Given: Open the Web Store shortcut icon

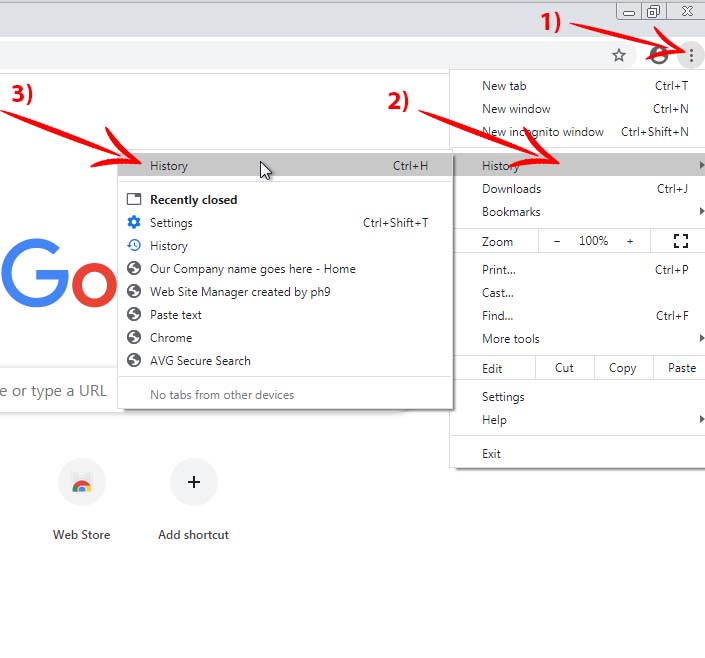Looking at the screenshot, I should pos(82,483).
